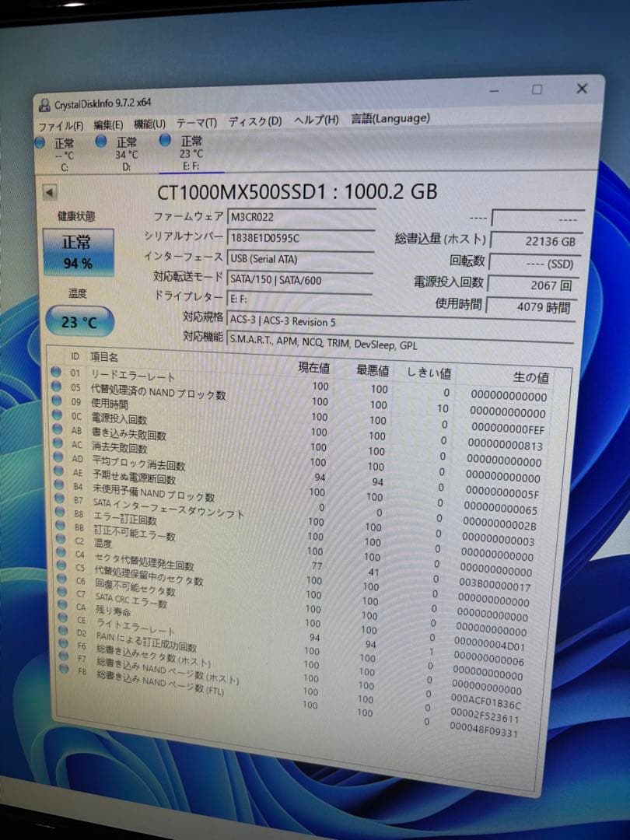Open the ディスク(D) menu
Image resolution: width=630 pixels, height=840 pixels.
click(x=254, y=122)
